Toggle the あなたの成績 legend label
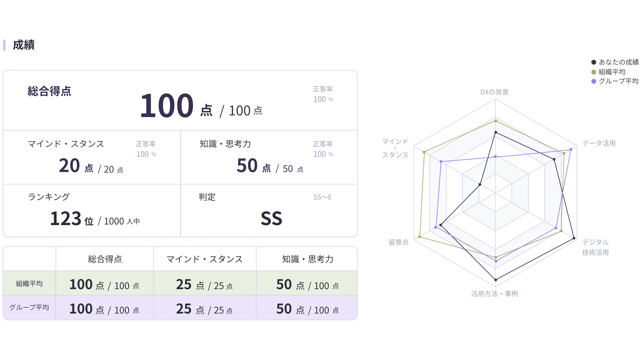Screen dimensions: 644x362 (x=619, y=62)
